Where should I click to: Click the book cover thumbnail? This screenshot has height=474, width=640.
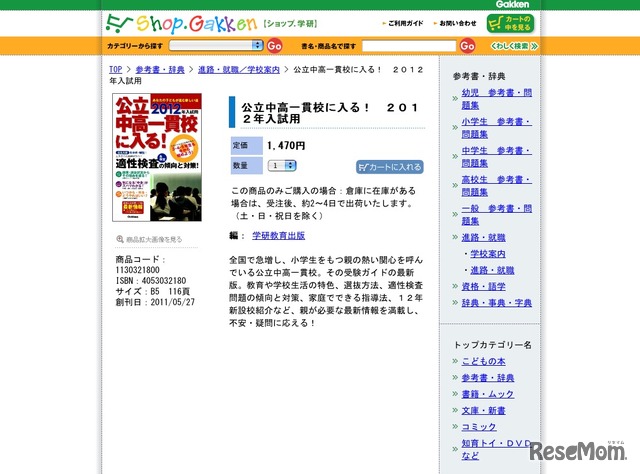coord(157,157)
